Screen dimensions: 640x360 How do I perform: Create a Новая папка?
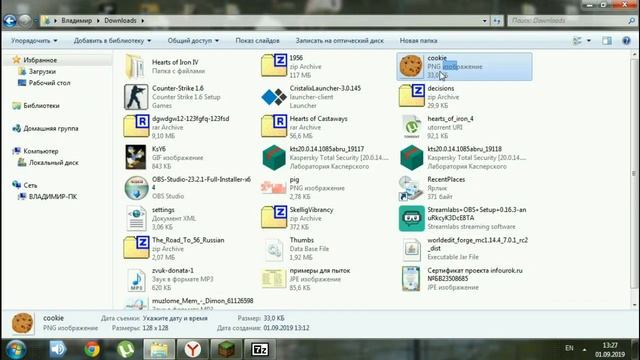click(418, 41)
